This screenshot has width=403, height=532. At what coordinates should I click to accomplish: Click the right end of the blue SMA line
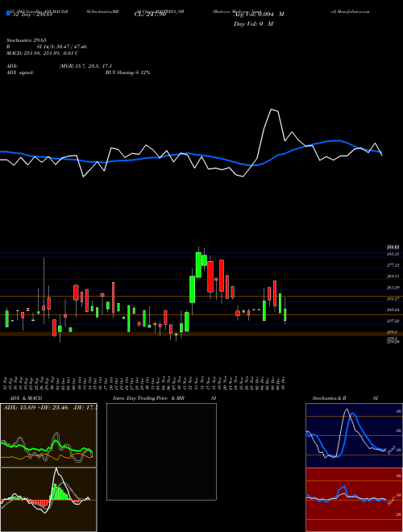(381, 152)
